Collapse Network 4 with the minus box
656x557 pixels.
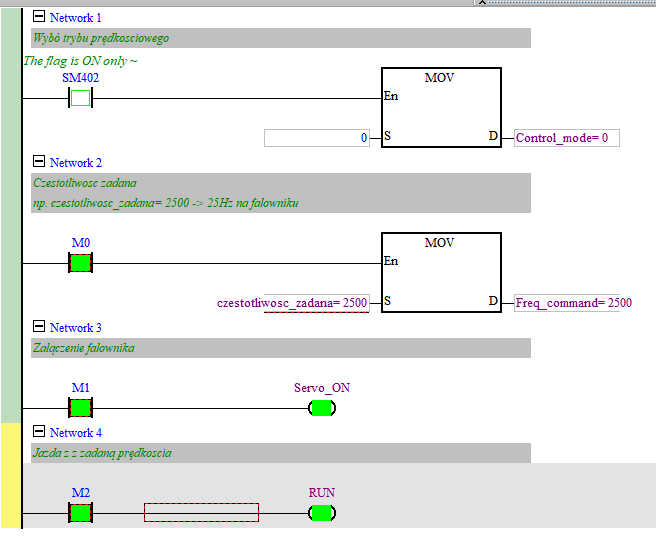[39, 432]
